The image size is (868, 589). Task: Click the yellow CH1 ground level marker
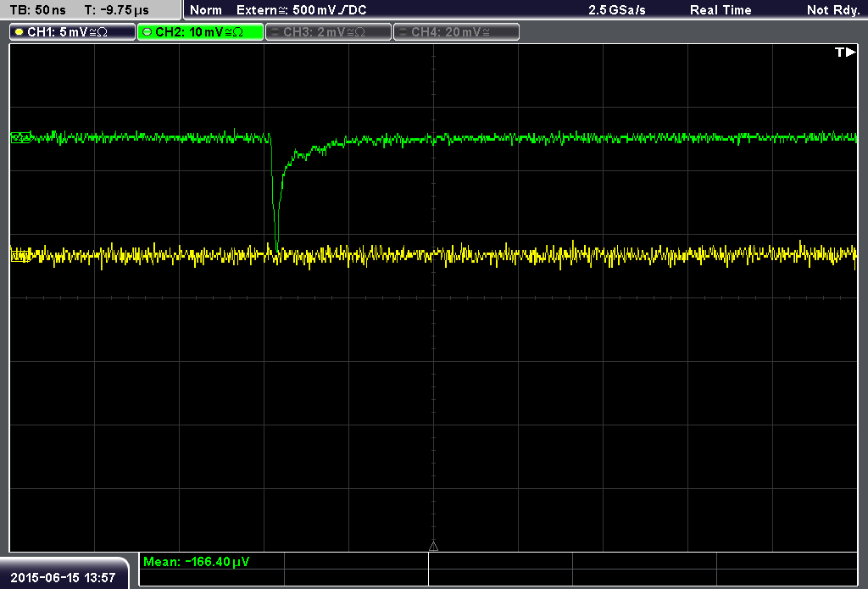21,256
